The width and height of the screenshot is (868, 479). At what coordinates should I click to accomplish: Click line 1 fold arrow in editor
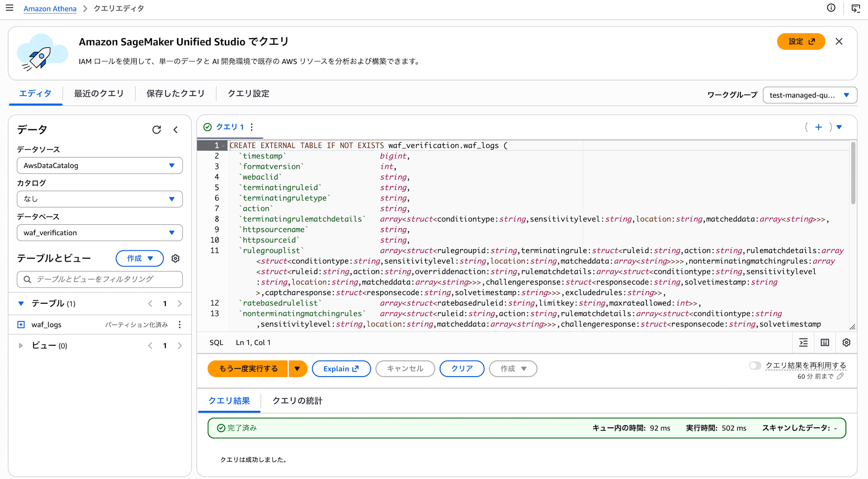point(224,146)
